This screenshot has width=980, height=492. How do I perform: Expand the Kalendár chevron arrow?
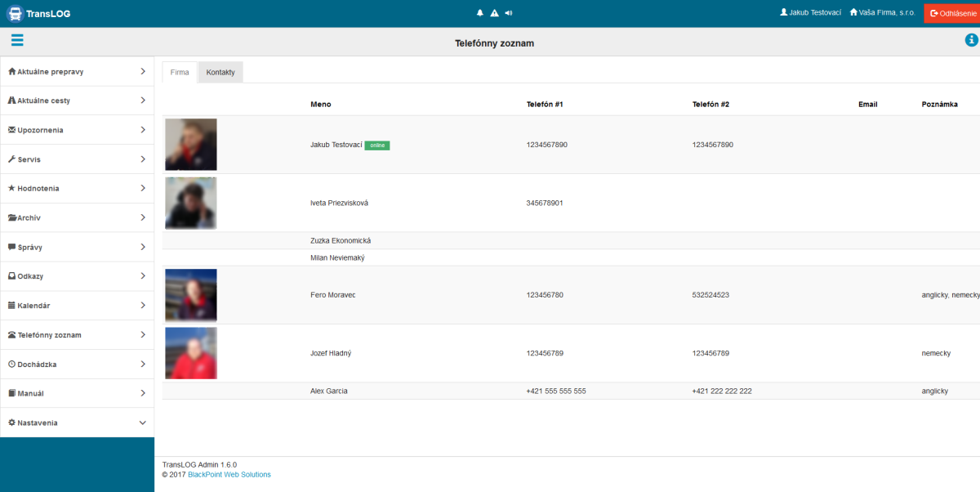click(142, 306)
